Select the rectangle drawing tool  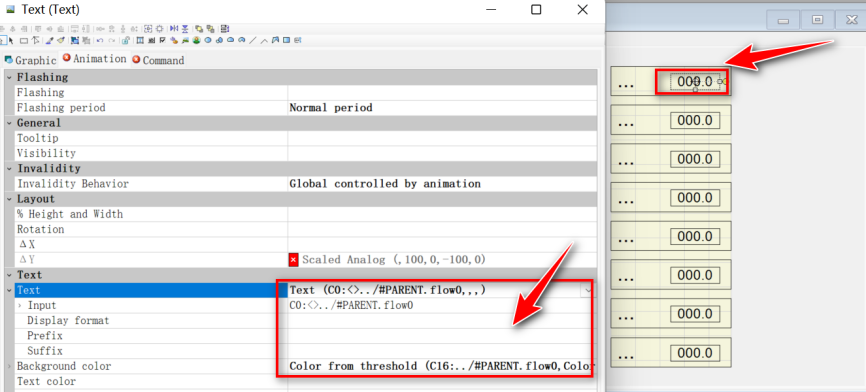[24, 41]
